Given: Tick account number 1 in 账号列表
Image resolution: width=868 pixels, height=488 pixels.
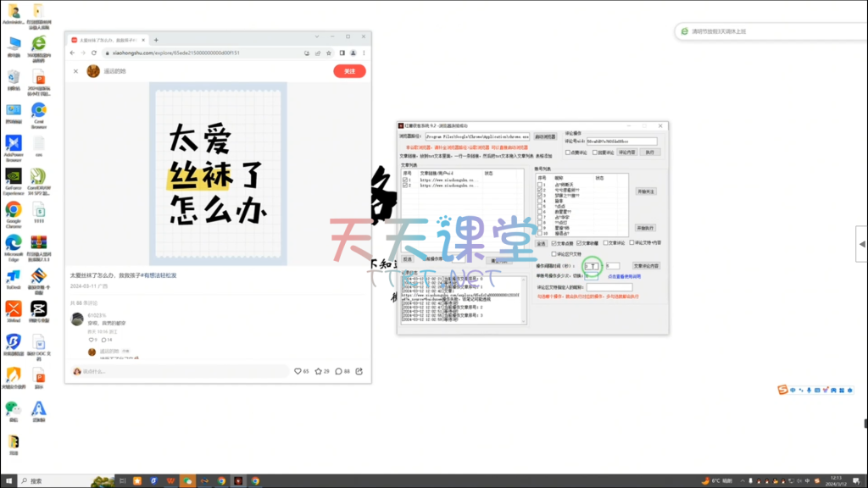Looking at the screenshot, I should pyautogui.click(x=539, y=184).
